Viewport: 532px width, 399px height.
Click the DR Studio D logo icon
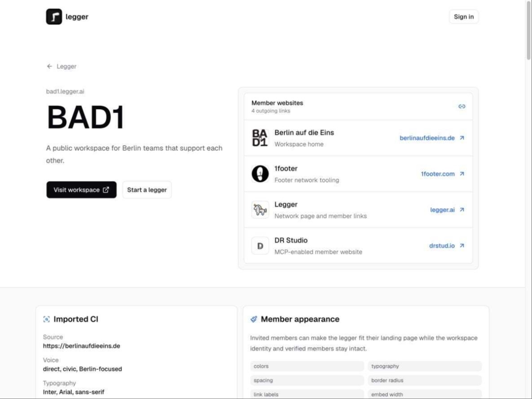pos(260,246)
